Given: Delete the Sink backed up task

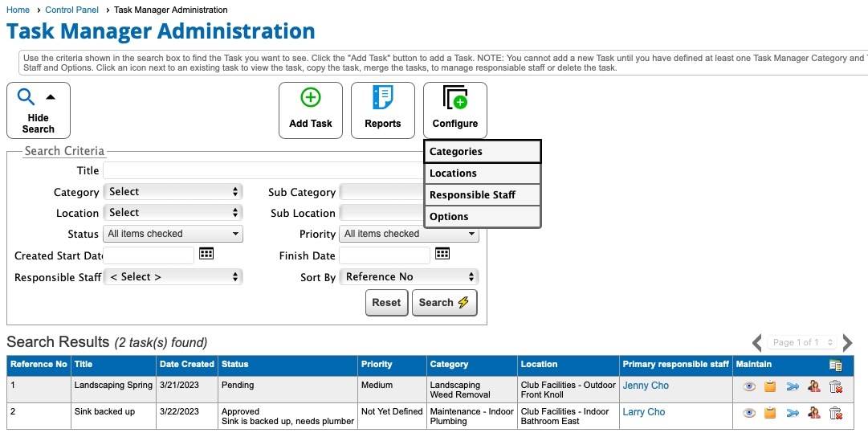Looking at the screenshot, I should coord(836,413).
